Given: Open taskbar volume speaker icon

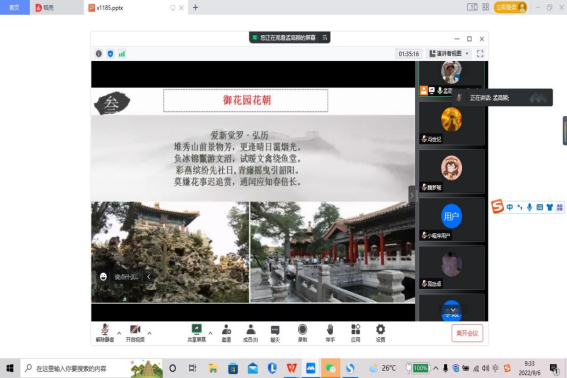Looking at the screenshot, I should click(x=486, y=368).
